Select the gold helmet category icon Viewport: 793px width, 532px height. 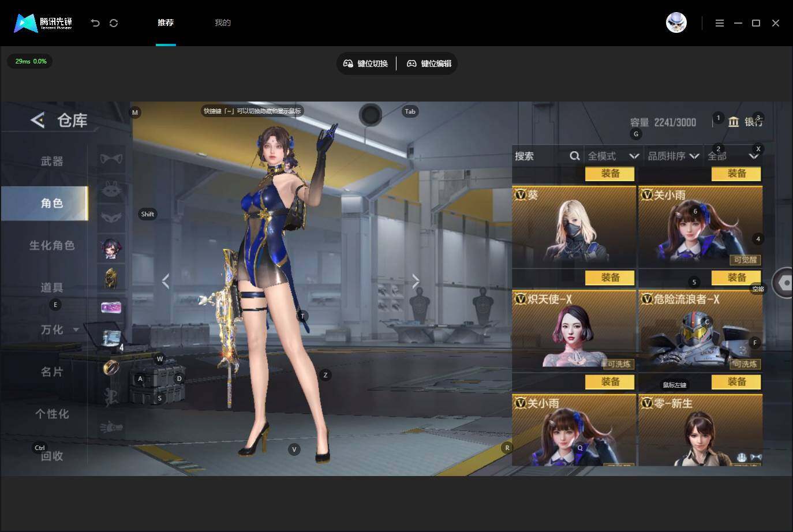pyautogui.click(x=111, y=278)
